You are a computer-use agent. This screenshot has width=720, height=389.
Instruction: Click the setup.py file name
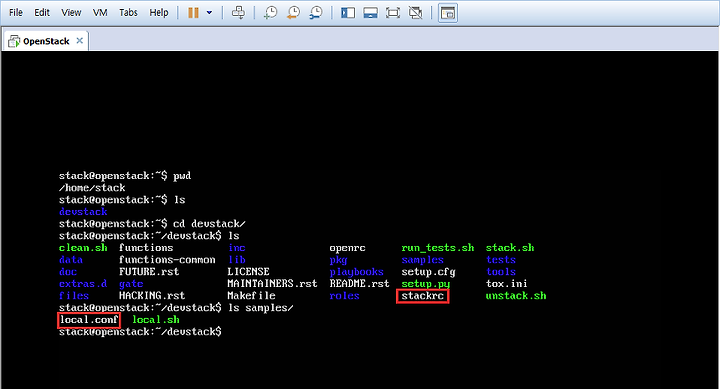[426, 284]
